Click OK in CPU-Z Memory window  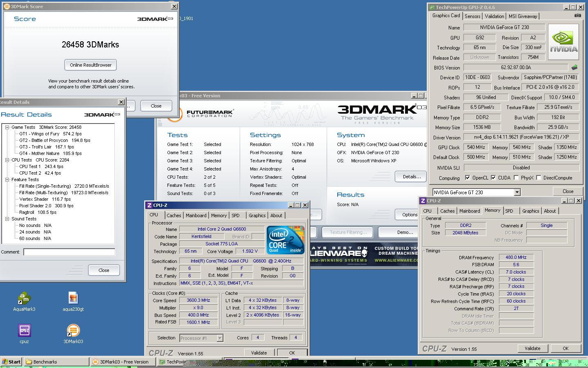tap(565, 348)
